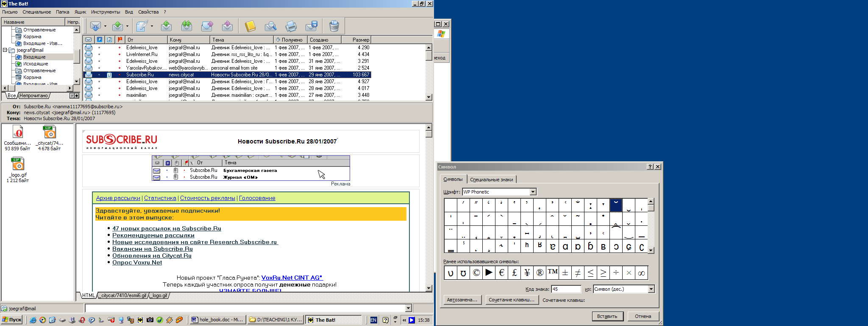The image size is (868, 326).
Task: Select Исходящие folder in the tree
Action: (x=36, y=64)
